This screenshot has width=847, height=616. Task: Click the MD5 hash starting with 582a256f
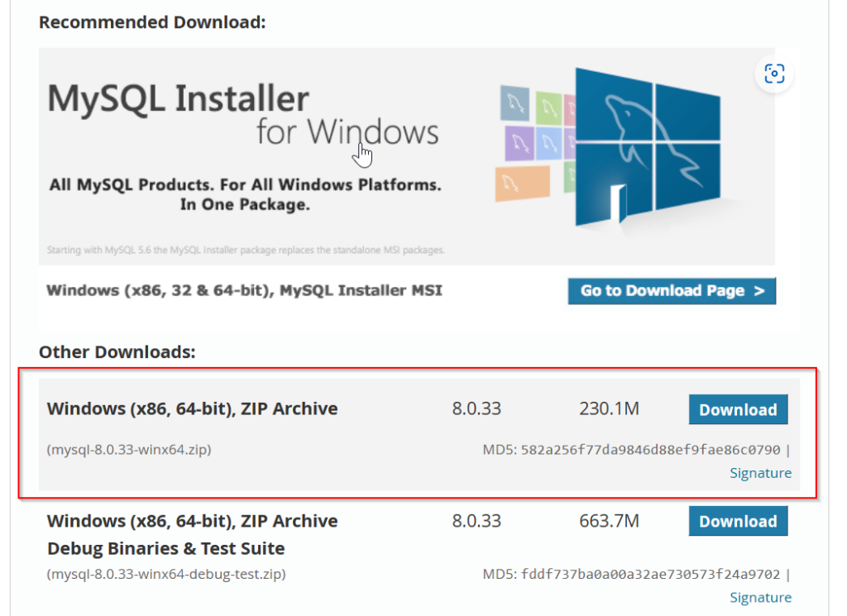click(x=650, y=451)
